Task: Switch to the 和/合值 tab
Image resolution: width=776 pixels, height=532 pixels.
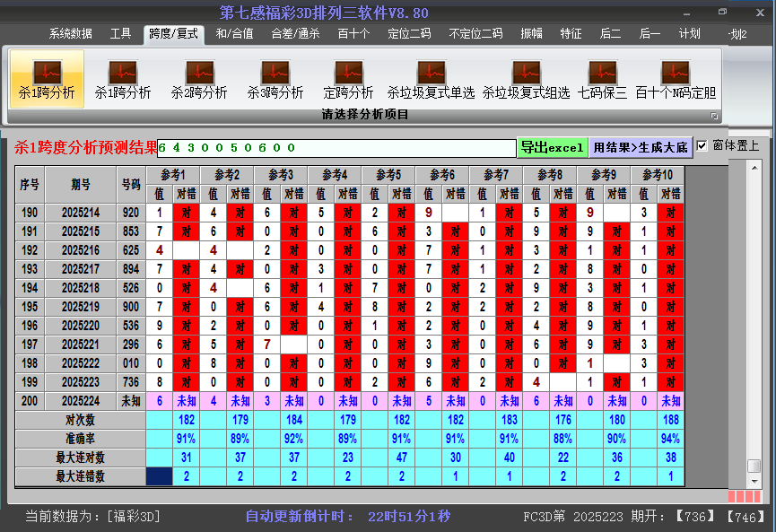Action: (234, 34)
